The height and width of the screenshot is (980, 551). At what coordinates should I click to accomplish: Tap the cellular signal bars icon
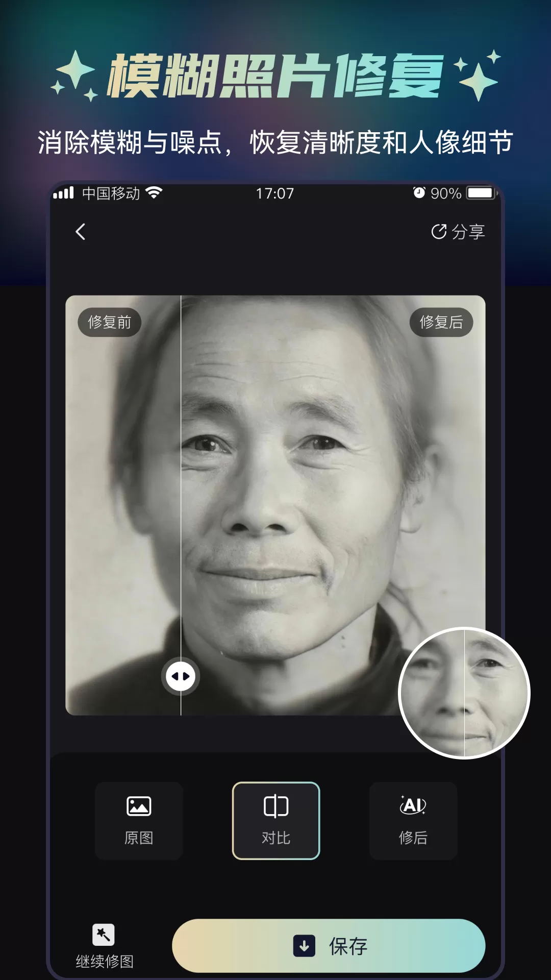pos(64,193)
